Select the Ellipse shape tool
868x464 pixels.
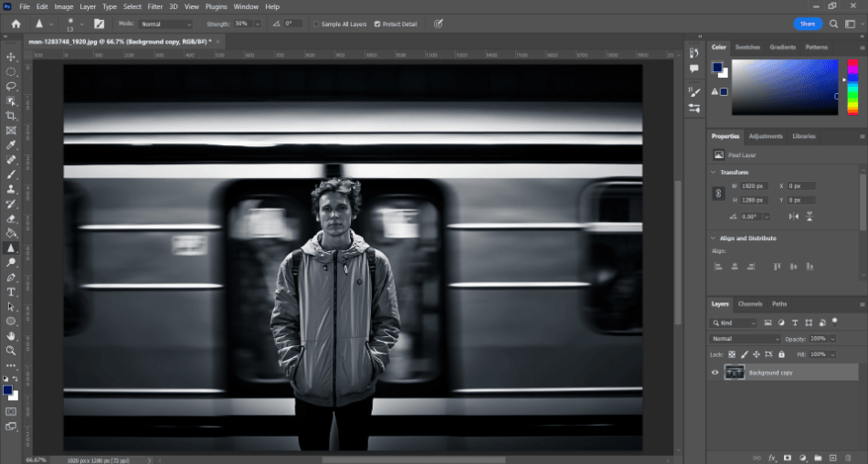coord(11,322)
